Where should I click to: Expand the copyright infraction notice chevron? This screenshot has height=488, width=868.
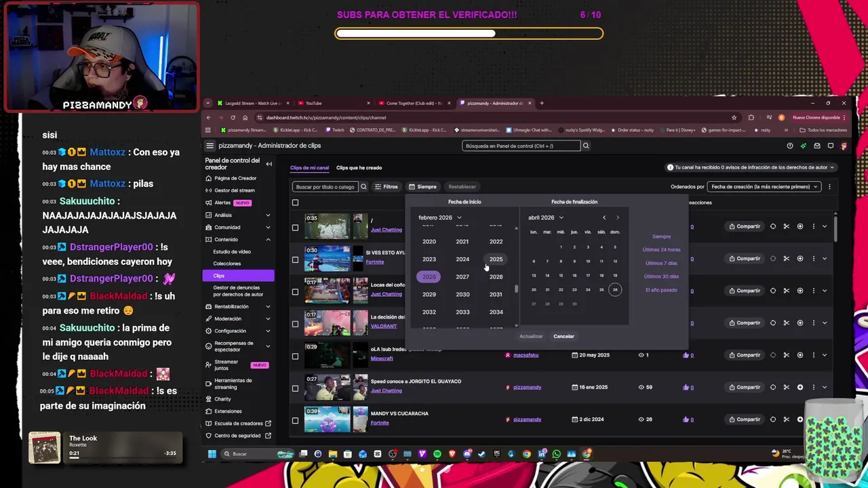pyautogui.click(x=832, y=167)
